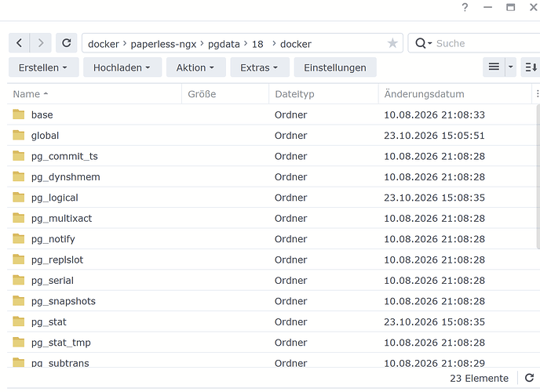540x392 pixels.
Task: Click Ordner type in pg_stat row
Action: tap(290, 322)
